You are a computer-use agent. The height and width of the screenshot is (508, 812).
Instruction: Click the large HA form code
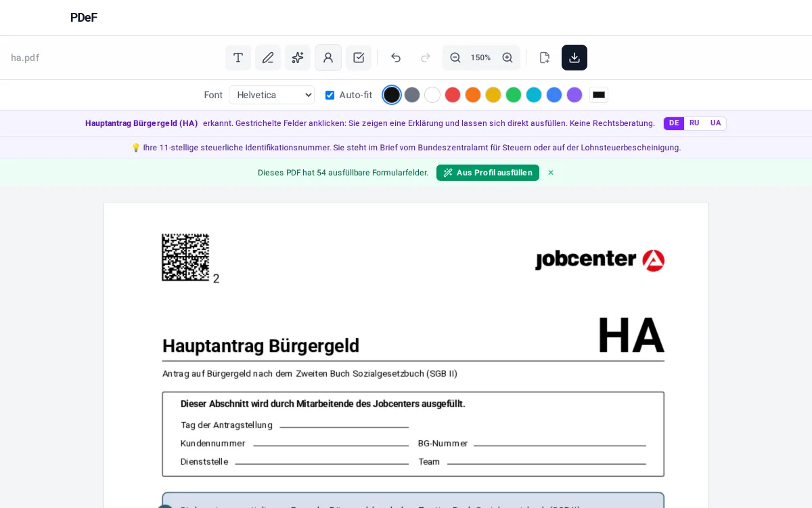click(631, 335)
